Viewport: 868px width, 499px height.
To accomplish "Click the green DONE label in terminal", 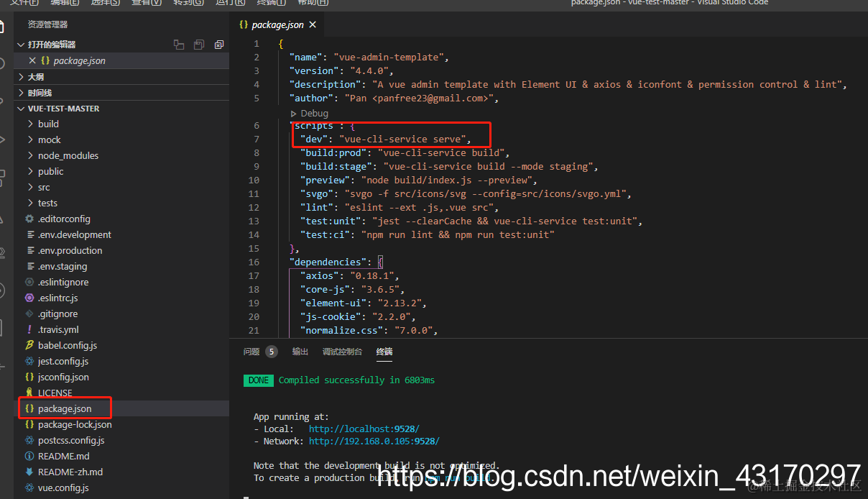I will click(x=259, y=380).
